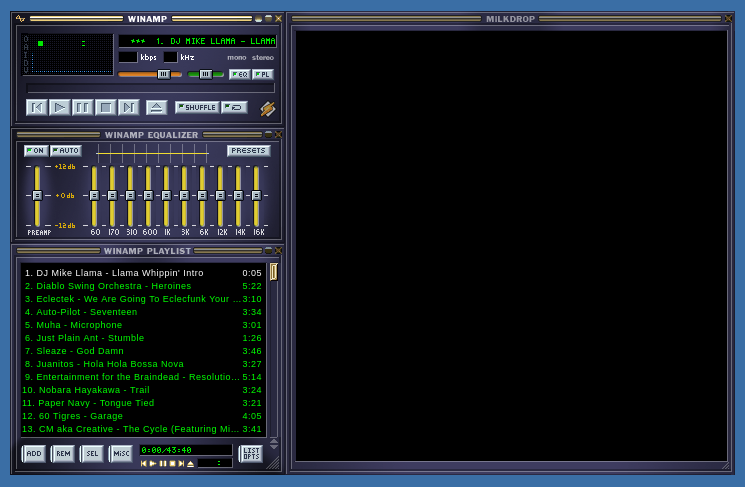Click the mini next button in playlist
745x487 pixels.
point(181,464)
